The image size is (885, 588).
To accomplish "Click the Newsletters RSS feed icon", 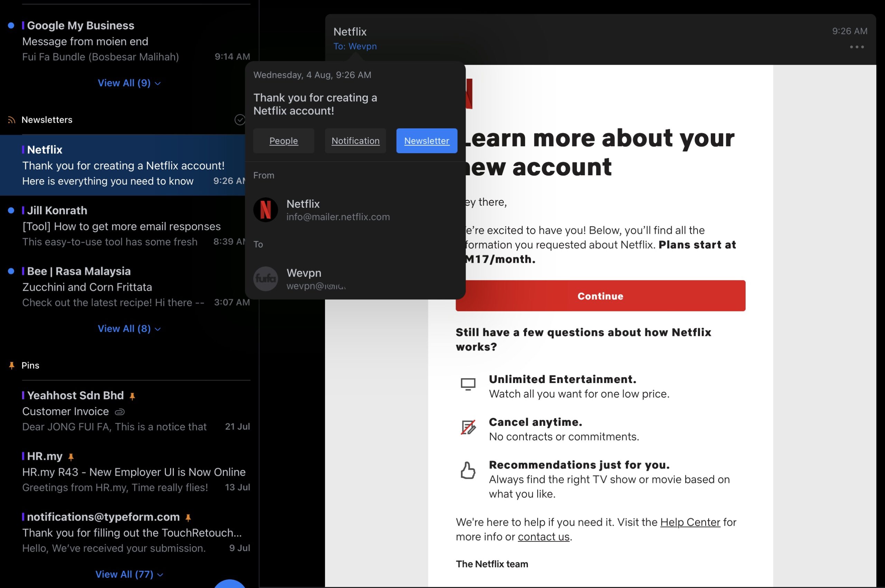I will point(12,120).
